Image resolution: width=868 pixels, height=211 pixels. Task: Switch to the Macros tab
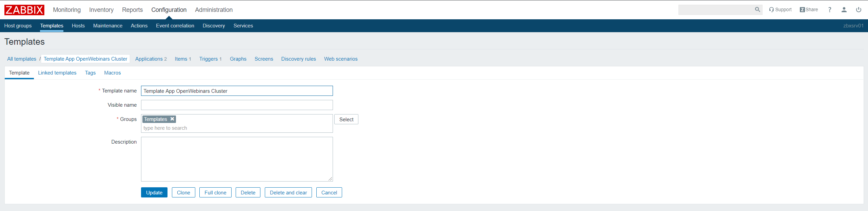pos(113,73)
